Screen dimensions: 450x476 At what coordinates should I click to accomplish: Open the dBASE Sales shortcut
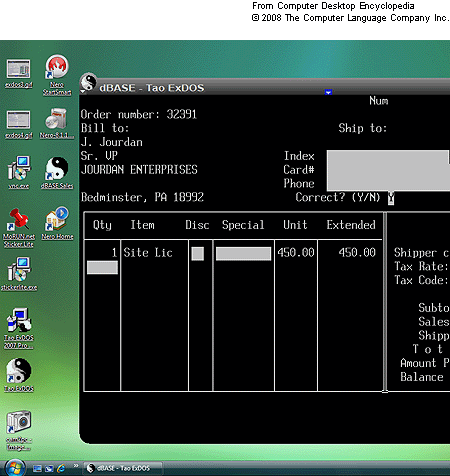pyautogui.click(x=57, y=173)
